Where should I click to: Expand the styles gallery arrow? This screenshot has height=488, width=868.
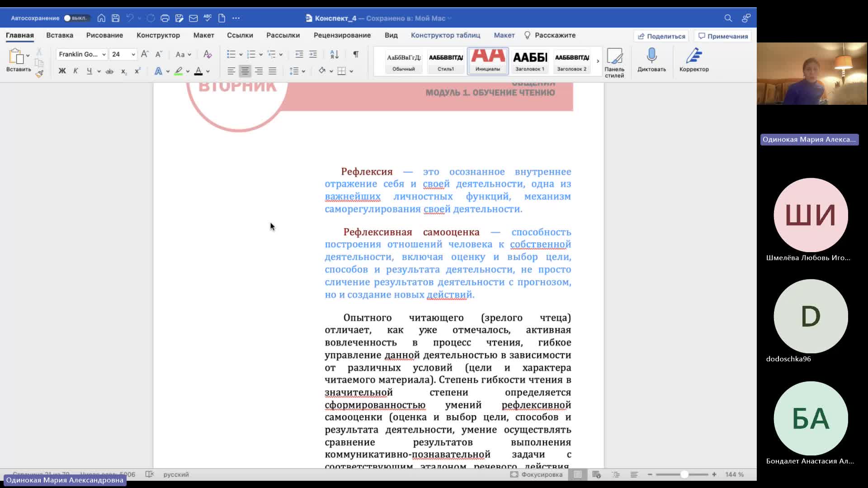click(598, 61)
